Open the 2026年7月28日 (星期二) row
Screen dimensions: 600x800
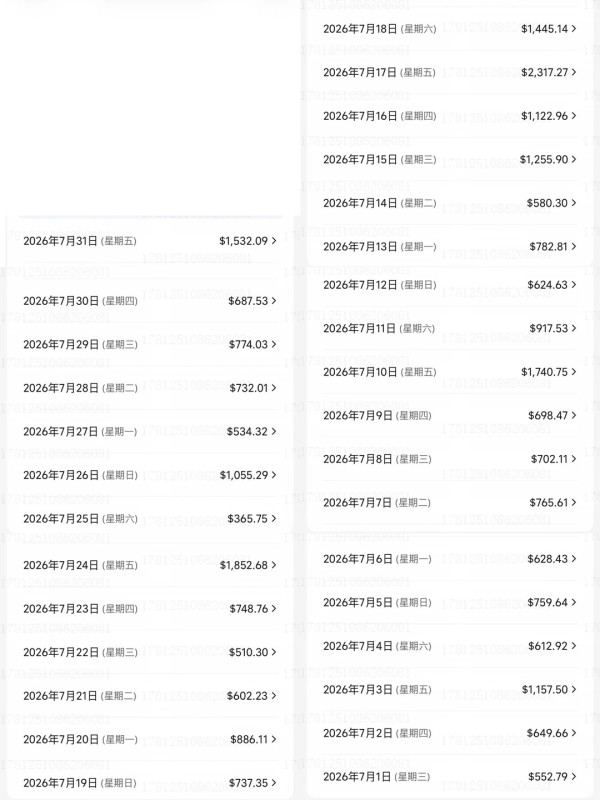coord(150,388)
